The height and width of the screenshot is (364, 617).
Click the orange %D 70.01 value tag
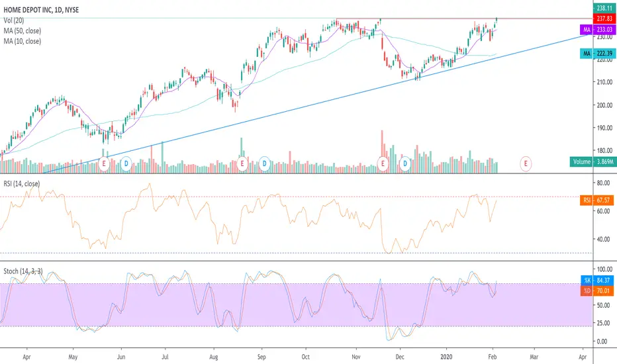tap(597, 291)
